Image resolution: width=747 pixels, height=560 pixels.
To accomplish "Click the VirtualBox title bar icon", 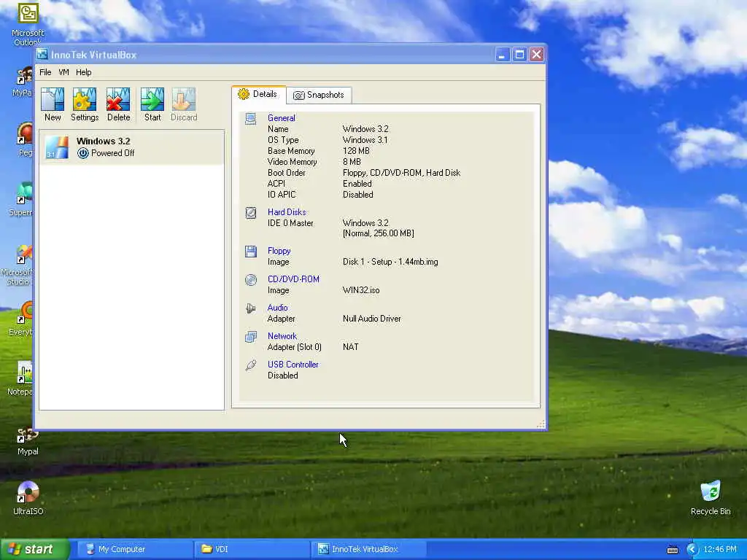I will click(x=42, y=54).
